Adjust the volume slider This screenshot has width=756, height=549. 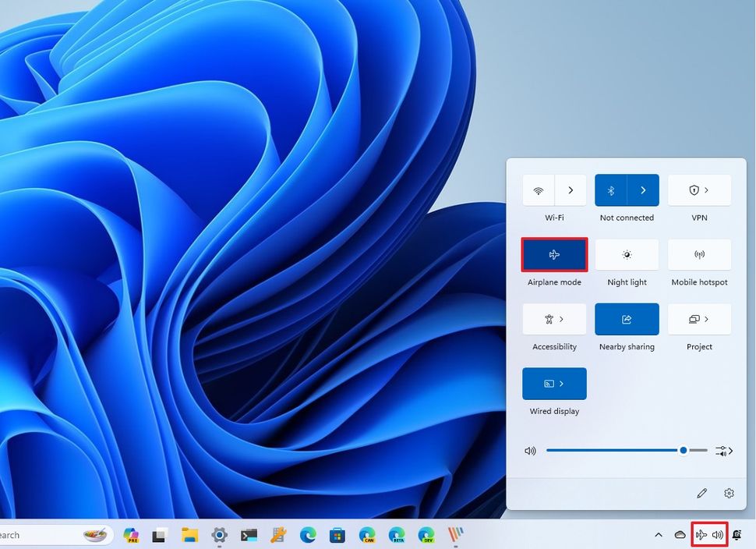click(x=683, y=450)
